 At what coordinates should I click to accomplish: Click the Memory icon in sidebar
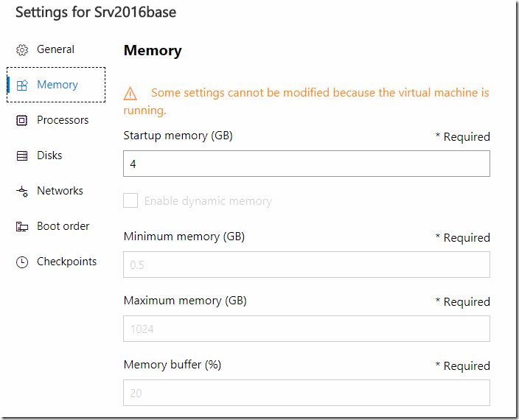pos(22,85)
